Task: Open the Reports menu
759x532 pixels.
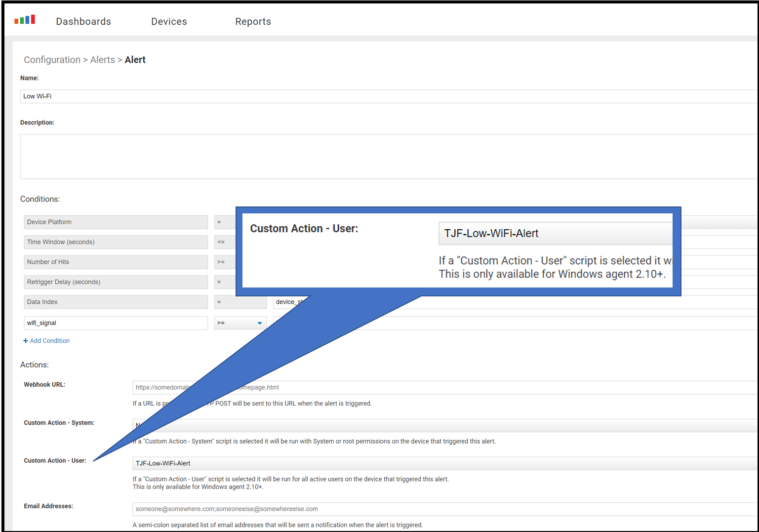Action: pos(253,22)
